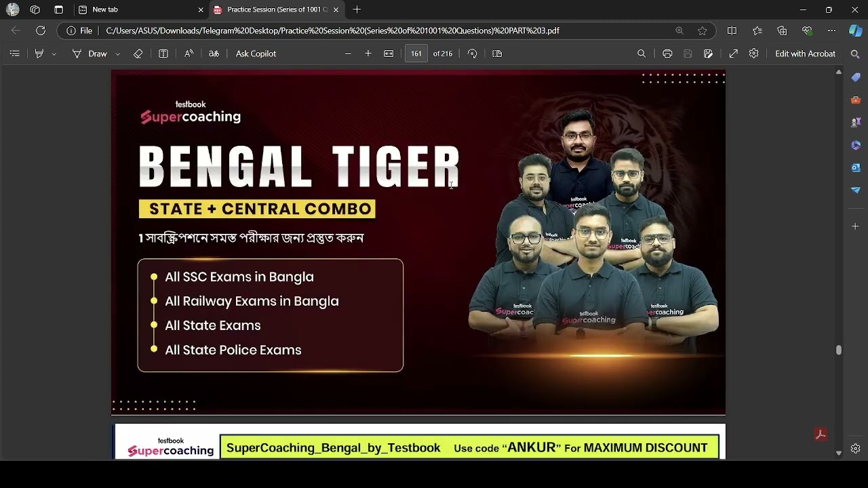868x488 pixels.
Task: Open the Translate tool
Action: pos(214,54)
